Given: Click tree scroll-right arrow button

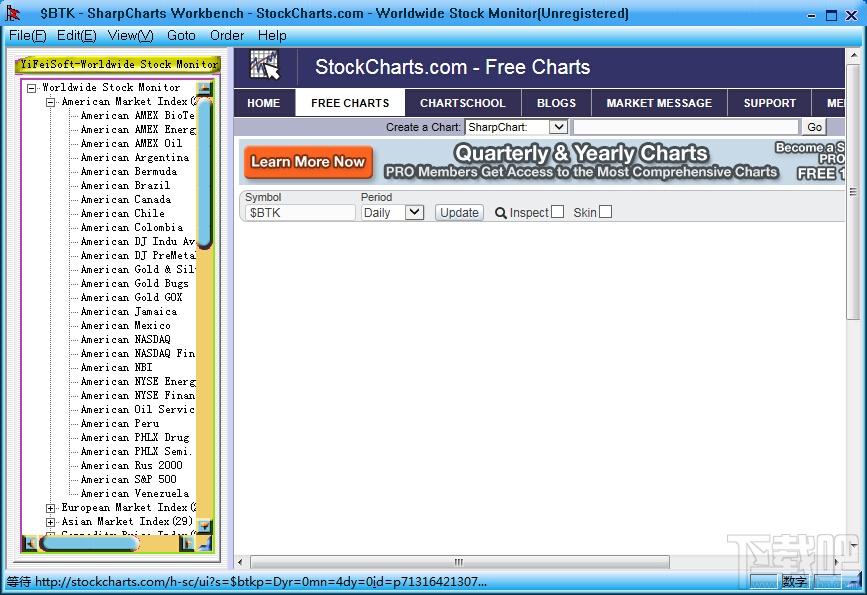Looking at the screenshot, I should [x=187, y=544].
